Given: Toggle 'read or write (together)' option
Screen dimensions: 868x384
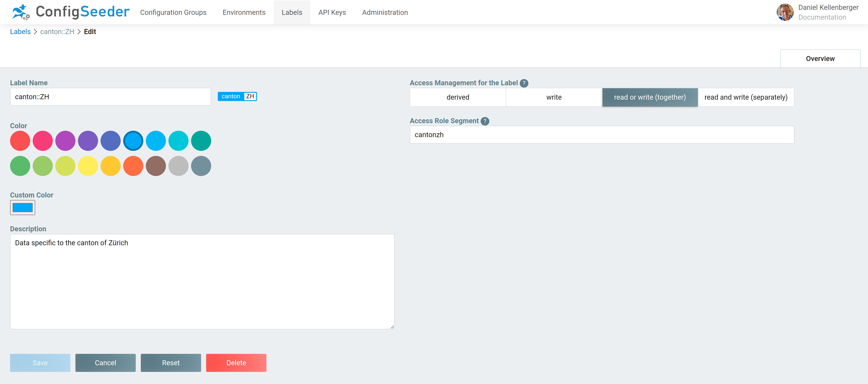Looking at the screenshot, I should pyautogui.click(x=650, y=97).
